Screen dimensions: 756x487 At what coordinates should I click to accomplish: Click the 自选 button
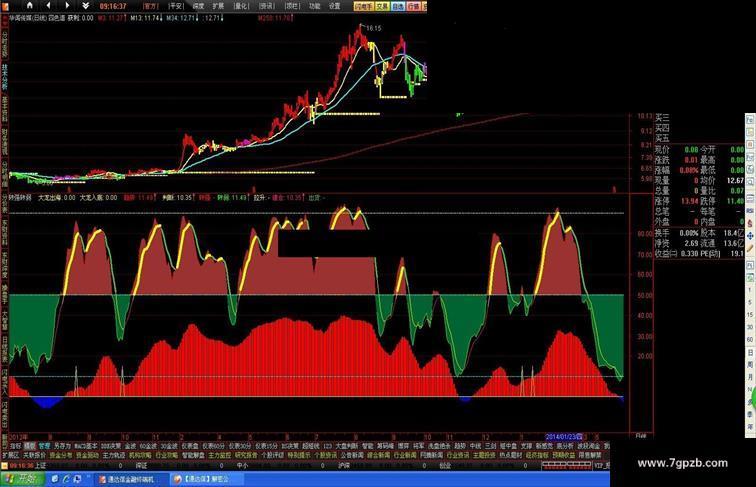[x=398, y=6]
